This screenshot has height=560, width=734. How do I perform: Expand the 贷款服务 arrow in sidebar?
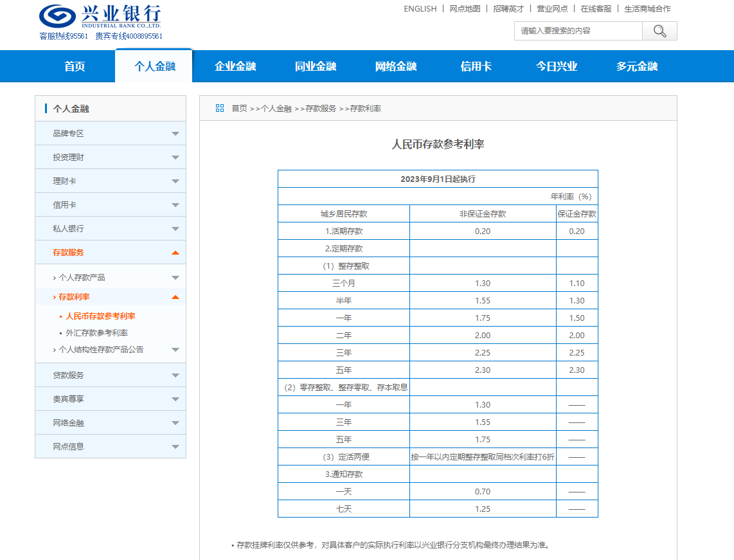tap(175, 375)
